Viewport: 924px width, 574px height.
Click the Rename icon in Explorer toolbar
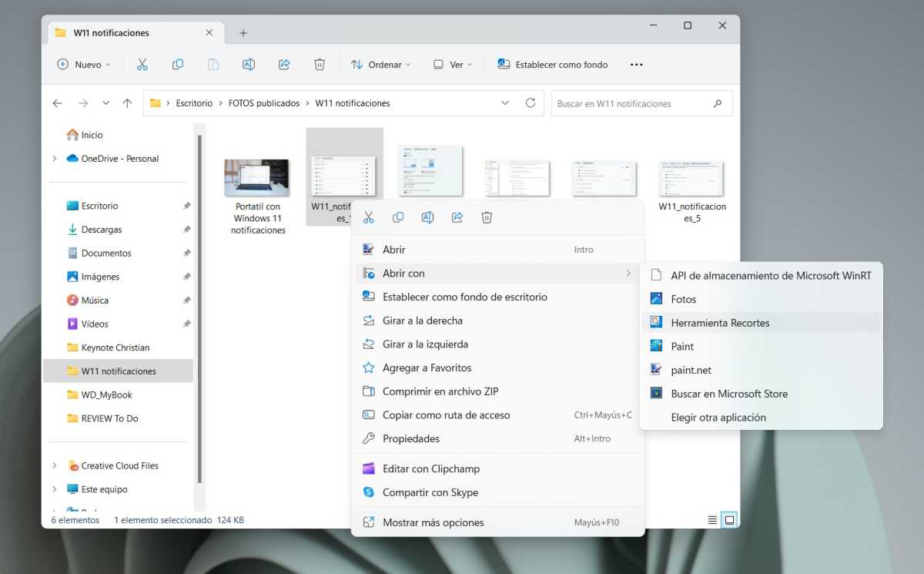[249, 65]
